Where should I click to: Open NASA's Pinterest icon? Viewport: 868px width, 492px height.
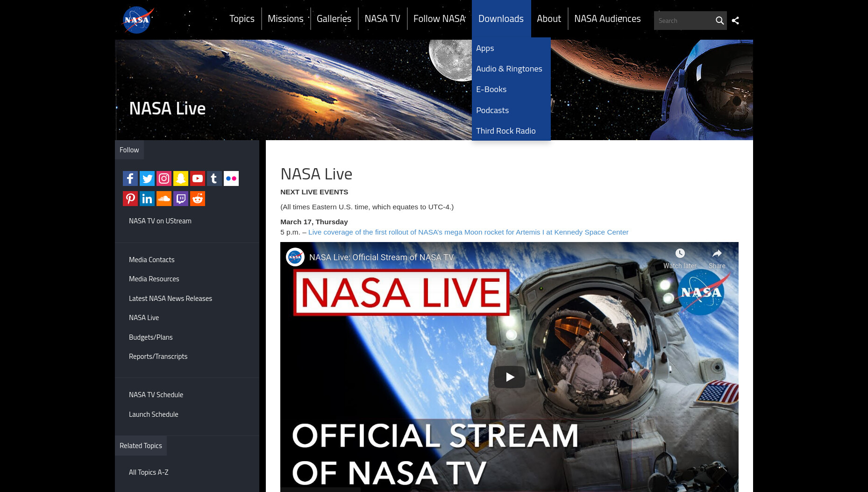(130, 199)
